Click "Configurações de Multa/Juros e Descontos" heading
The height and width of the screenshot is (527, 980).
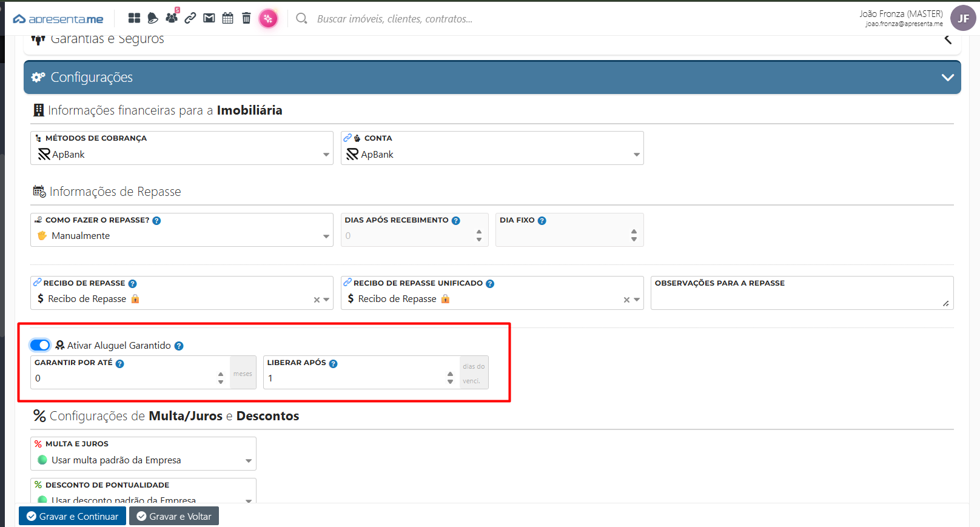click(x=174, y=416)
